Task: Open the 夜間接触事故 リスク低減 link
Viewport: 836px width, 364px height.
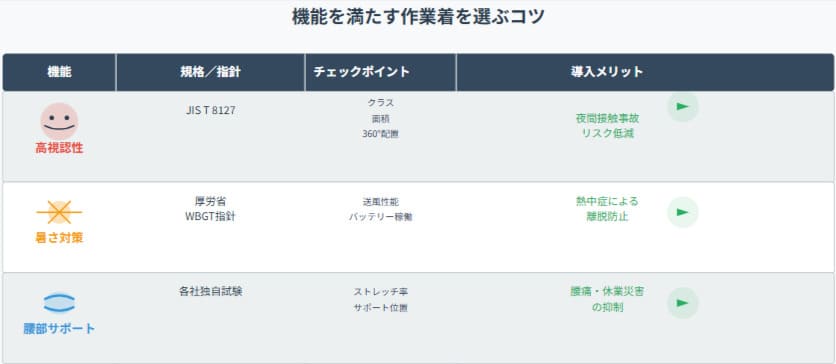Action: coord(607,126)
